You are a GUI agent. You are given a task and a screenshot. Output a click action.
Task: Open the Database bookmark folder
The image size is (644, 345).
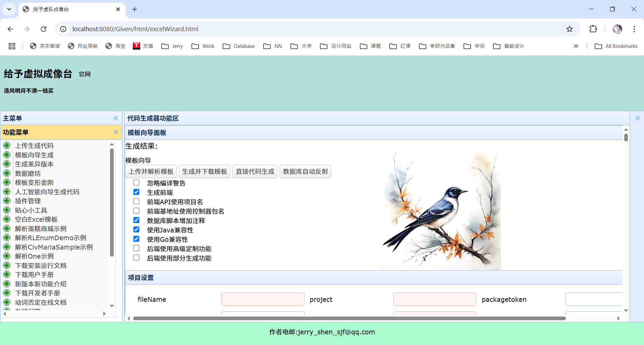click(x=238, y=46)
